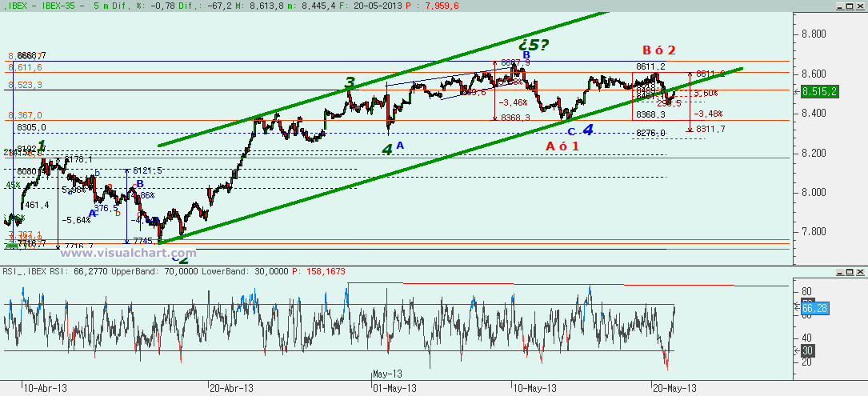The image size is (868, 396).
Task: Maximize the RSI indicator panel
Action: pos(849,271)
